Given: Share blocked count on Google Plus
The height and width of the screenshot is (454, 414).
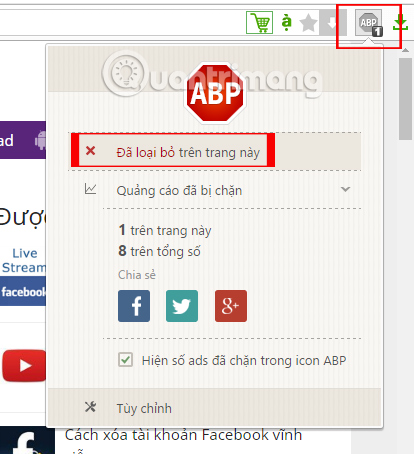Looking at the screenshot, I should 231,306.
